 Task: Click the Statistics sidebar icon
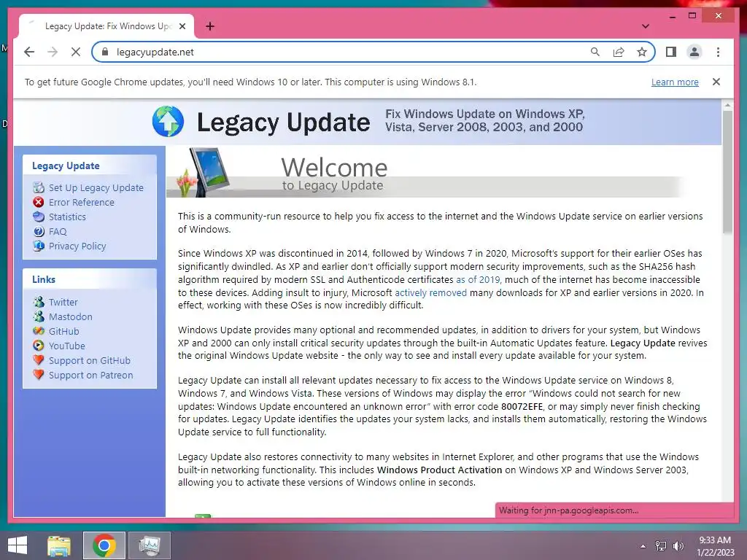(x=39, y=217)
